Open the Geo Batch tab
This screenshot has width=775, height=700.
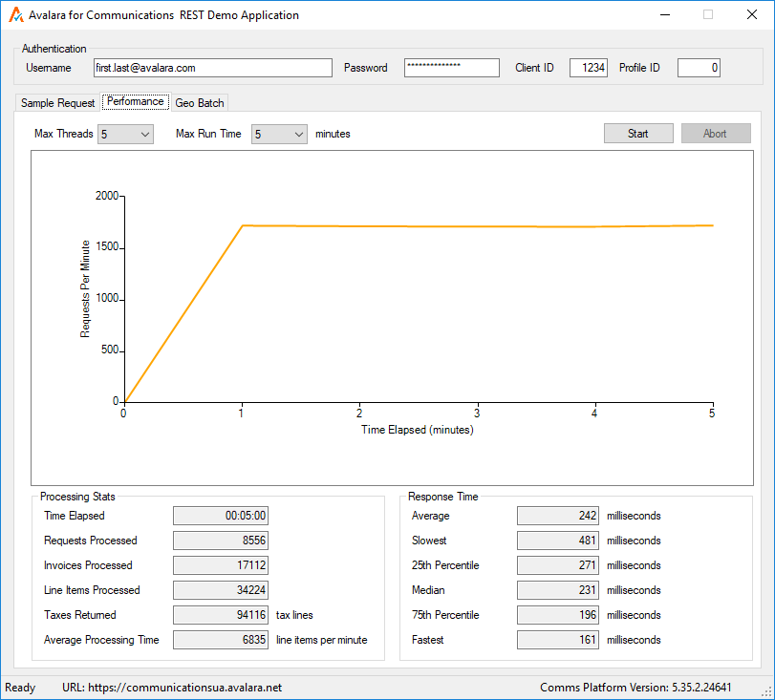[x=199, y=103]
